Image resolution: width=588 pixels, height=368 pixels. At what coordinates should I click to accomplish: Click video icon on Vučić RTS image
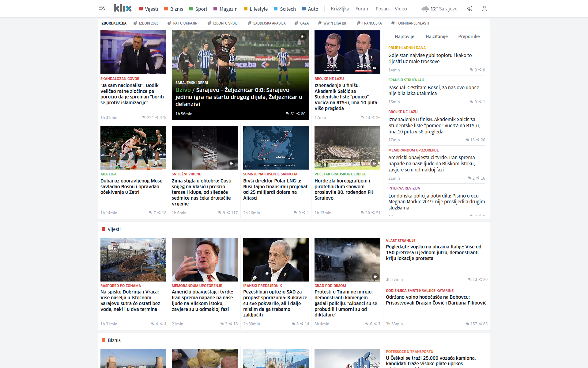coord(374,68)
